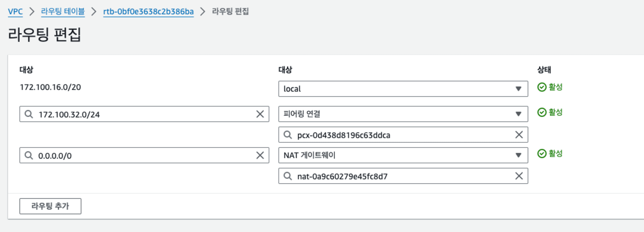Click active status icon for local route
The height and width of the screenshot is (232, 644).
542,87
